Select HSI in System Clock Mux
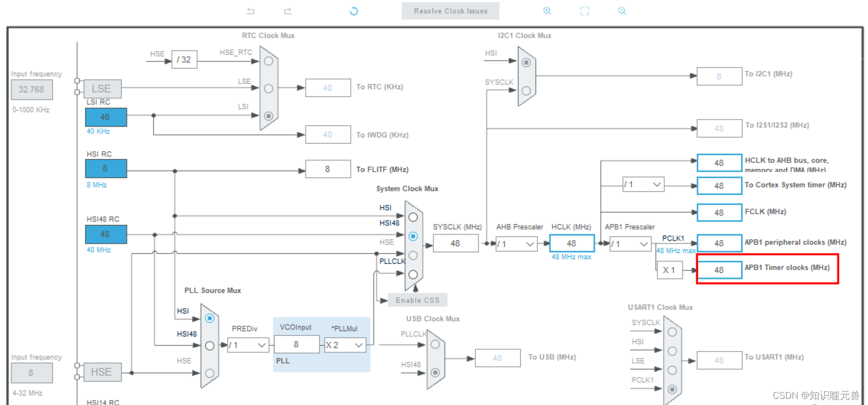Screen dimensions: 868x405 click(x=413, y=217)
